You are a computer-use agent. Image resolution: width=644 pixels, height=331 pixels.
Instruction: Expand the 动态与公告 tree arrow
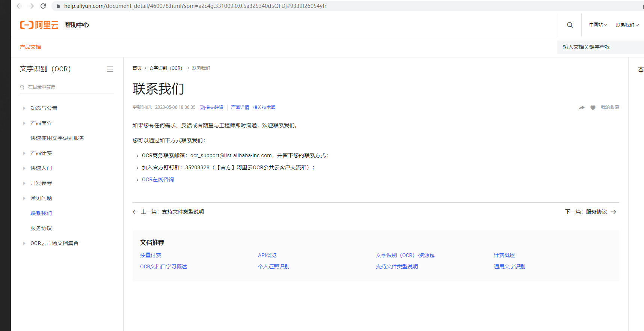point(24,108)
